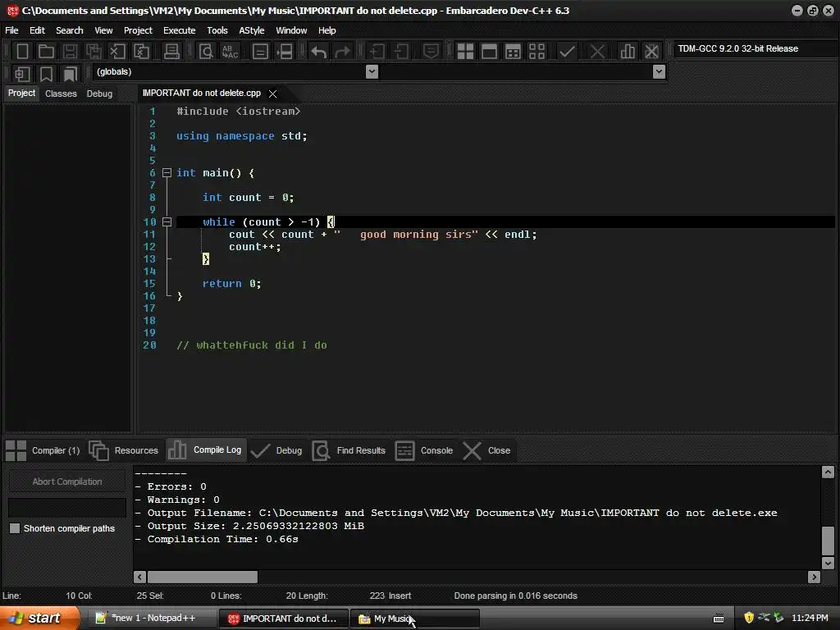Open the File menu
This screenshot has height=630, width=840.
[11, 30]
